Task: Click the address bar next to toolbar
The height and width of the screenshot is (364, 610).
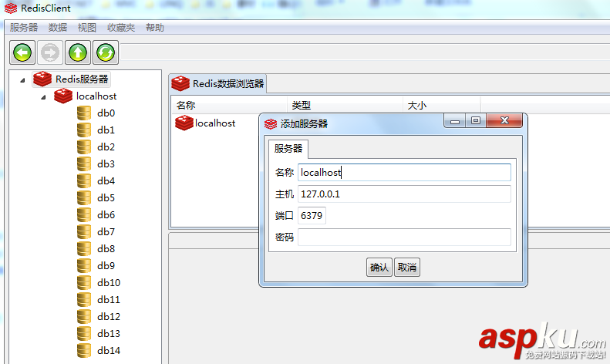Action: pos(365,52)
